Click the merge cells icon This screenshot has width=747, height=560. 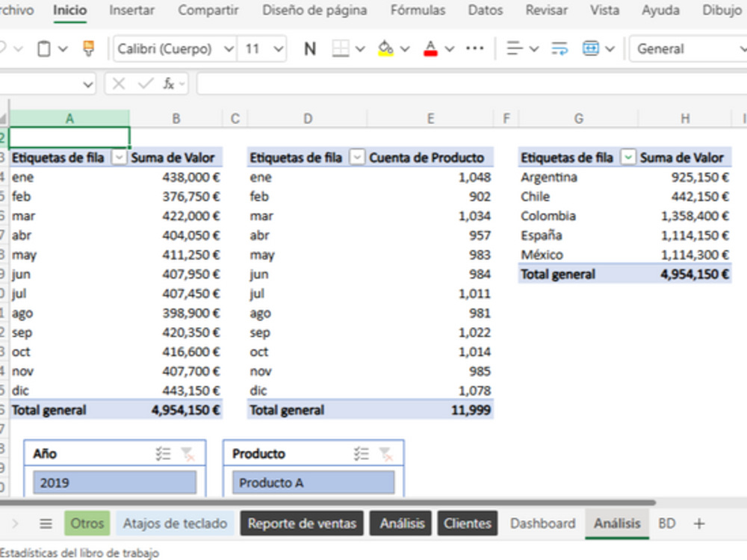591,49
